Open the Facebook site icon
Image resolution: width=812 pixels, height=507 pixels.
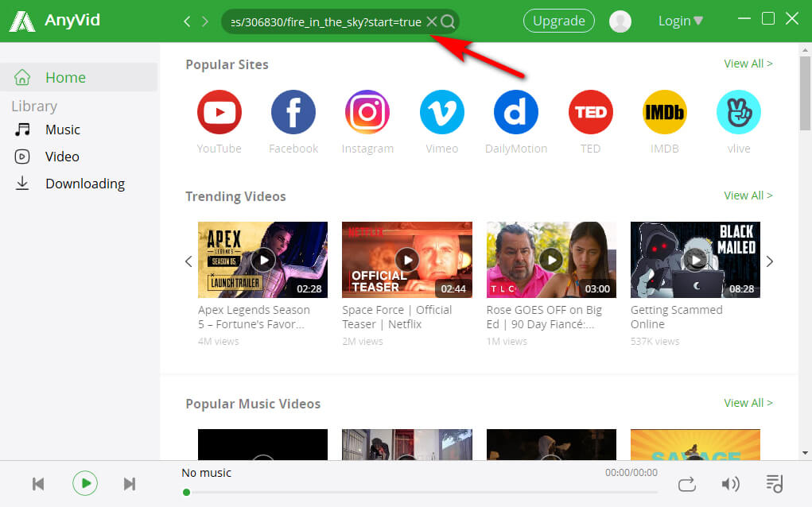coord(293,112)
